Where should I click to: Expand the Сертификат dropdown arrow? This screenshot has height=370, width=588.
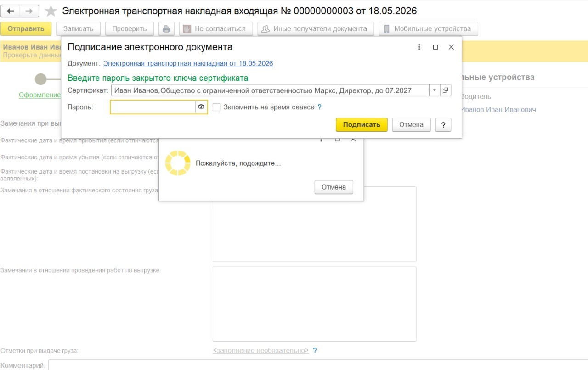click(435, 90)
